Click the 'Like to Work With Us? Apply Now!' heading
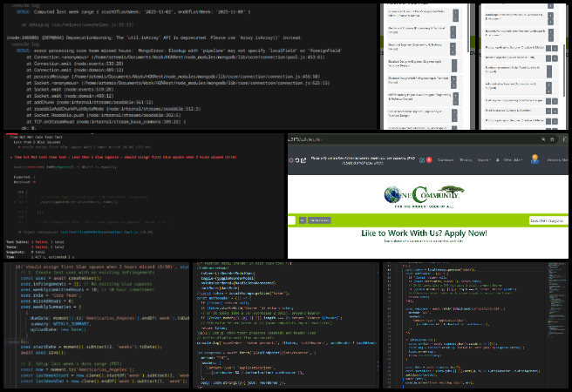 pyautogui.click(x=424, y=233)
